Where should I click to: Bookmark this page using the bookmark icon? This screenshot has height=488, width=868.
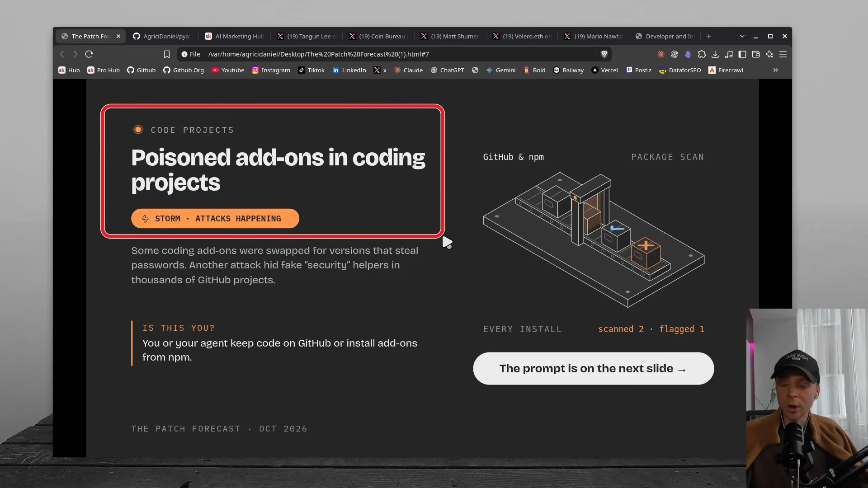pyautogui.click(x=167, y=54)
